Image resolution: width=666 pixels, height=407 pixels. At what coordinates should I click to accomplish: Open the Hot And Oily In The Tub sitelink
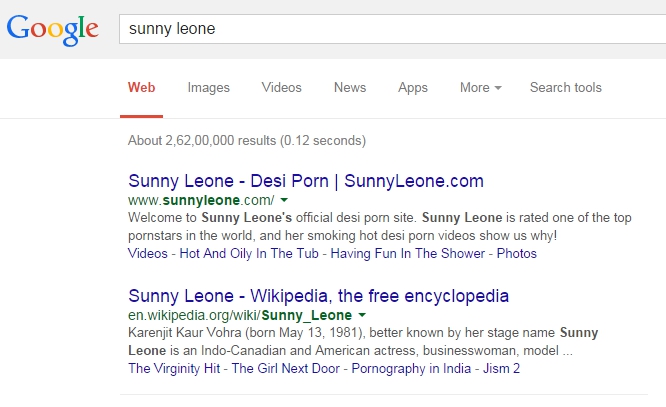(x=249, y=254)
